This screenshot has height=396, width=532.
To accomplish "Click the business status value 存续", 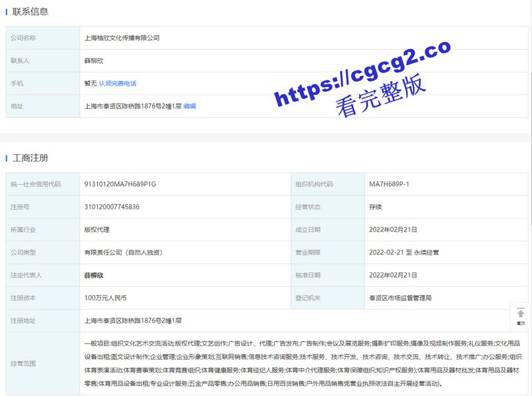I will click(376, 207).
